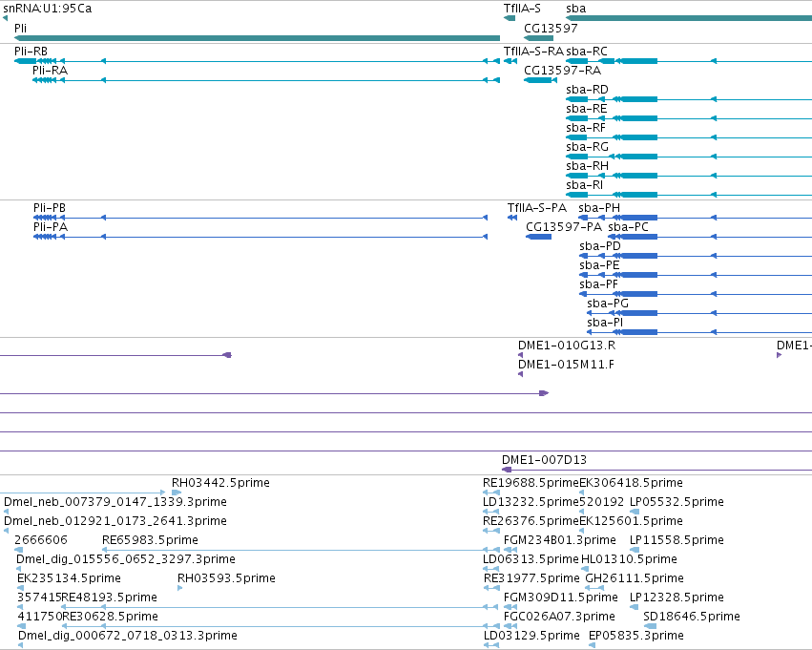
Task: Select protein sba-PD
Action: (x=696, y=256)
